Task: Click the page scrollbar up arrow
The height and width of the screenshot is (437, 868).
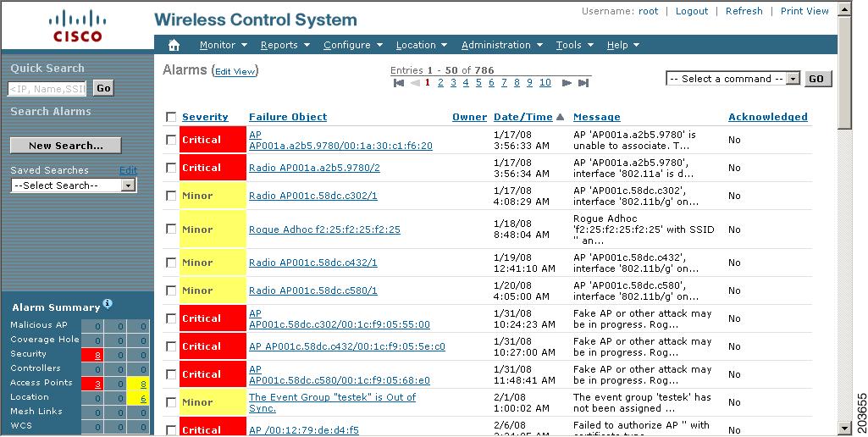Action: pos(844,9)
